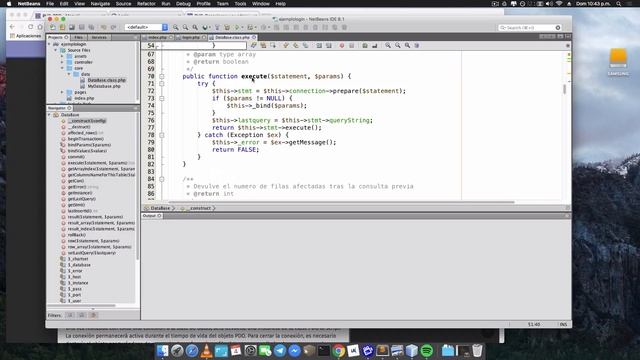Click the editor horizontal scrollbar
Screen dimensions: 640x360
(341, 202)
